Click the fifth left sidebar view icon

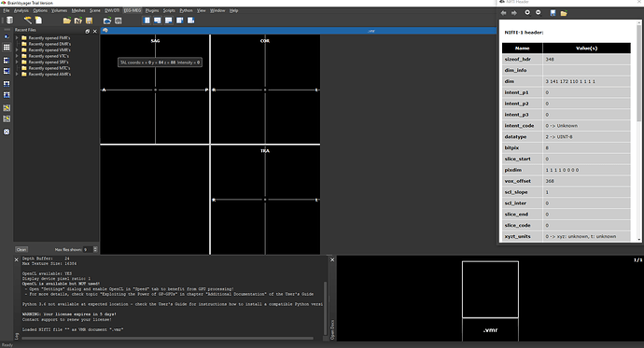(x=7, y=84)
